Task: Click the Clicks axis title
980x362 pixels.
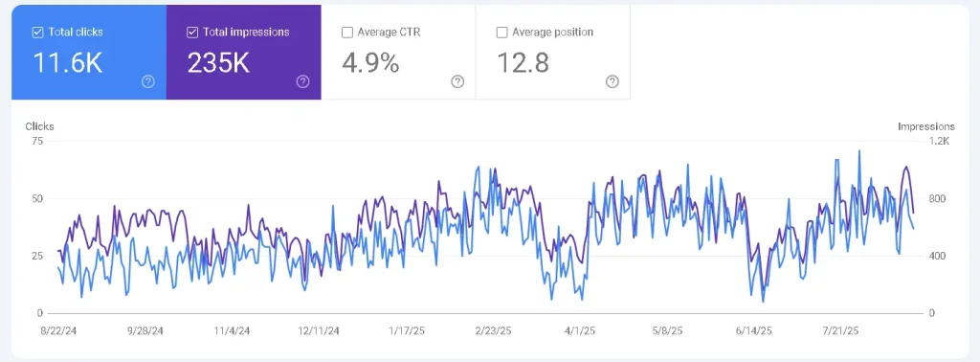Action: [x=39, y=126]
